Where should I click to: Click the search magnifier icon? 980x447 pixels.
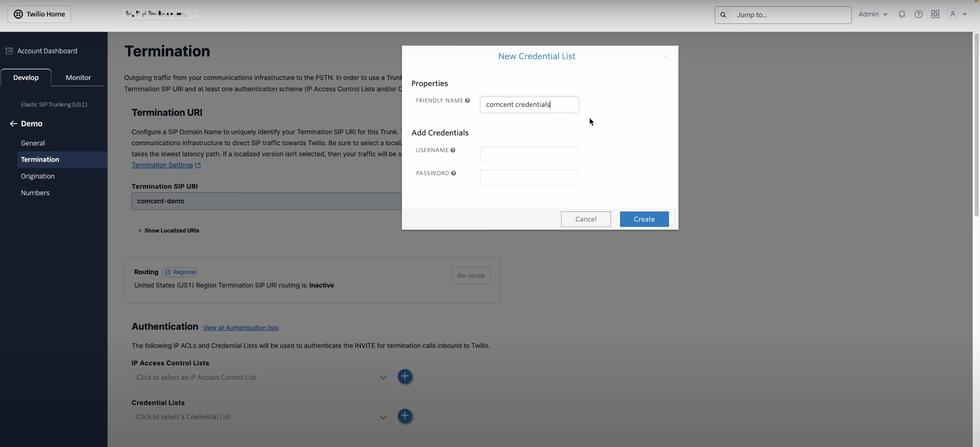[723, 15]
